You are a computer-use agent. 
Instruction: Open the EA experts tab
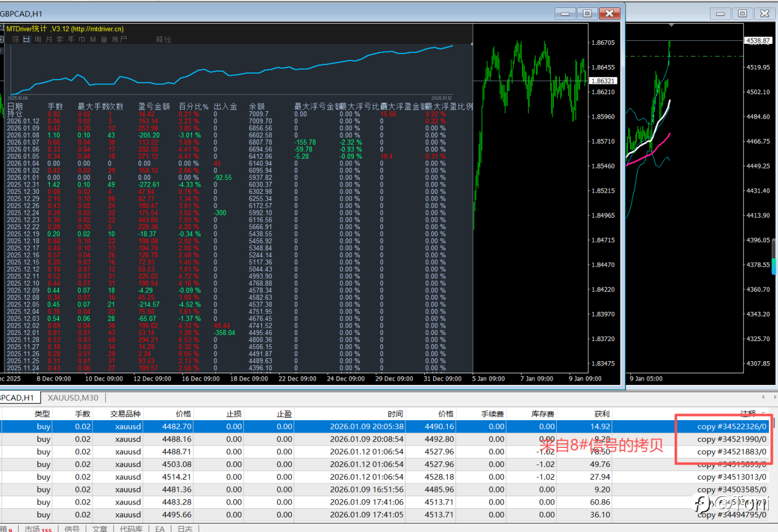click(x=160, y=528)
